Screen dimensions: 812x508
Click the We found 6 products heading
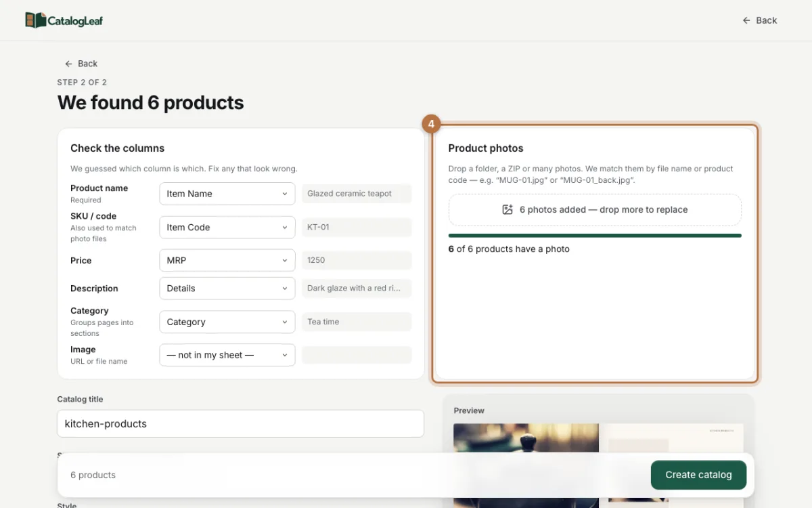pos(150,103)
